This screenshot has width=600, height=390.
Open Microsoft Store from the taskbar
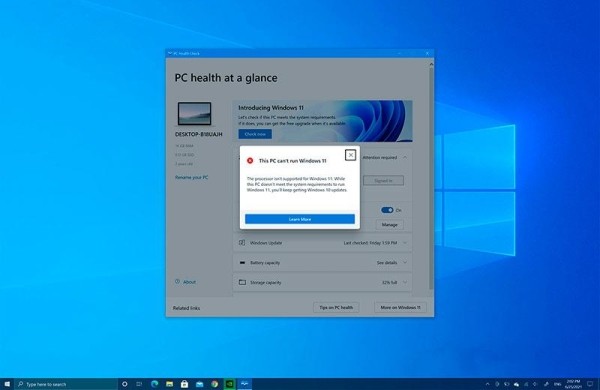tap(184, 384)
